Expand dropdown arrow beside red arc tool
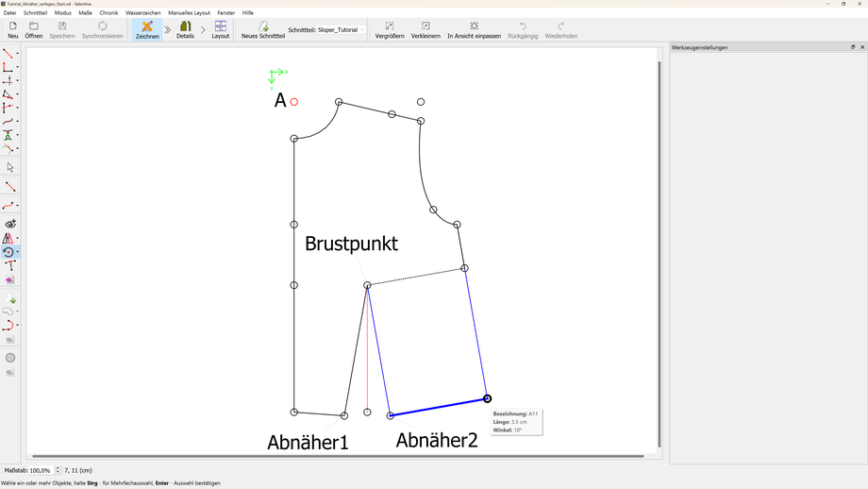The image size is (868, 489). (18, 325)
